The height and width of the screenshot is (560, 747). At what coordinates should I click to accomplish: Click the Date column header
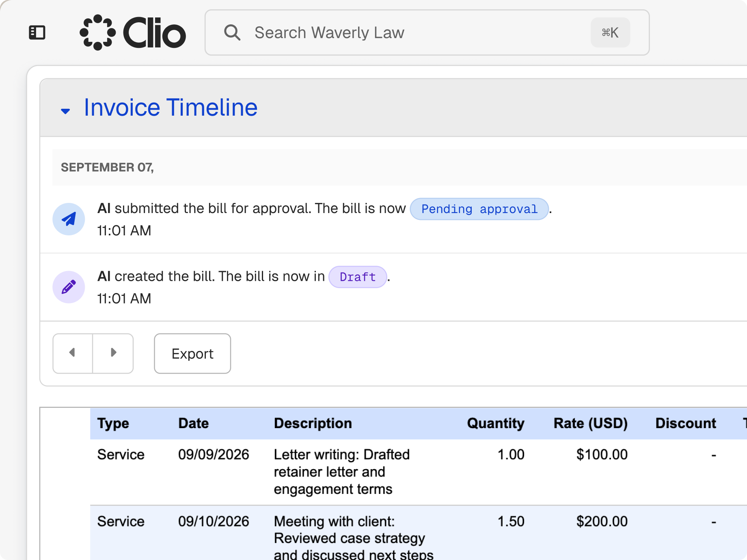[x=194, y=423]
